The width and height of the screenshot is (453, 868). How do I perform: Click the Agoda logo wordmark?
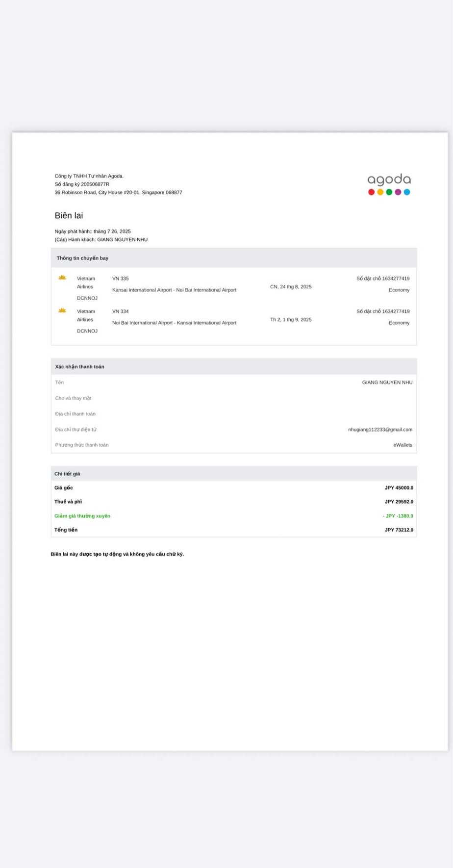point(389,180)
